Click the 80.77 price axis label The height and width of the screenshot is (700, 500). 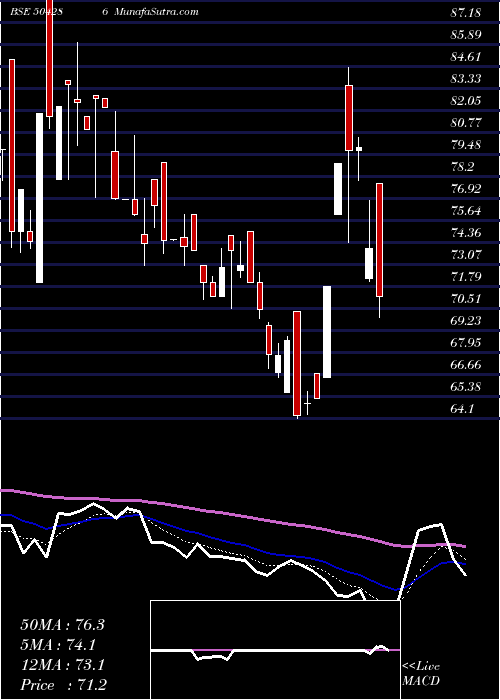click(466, 123)
